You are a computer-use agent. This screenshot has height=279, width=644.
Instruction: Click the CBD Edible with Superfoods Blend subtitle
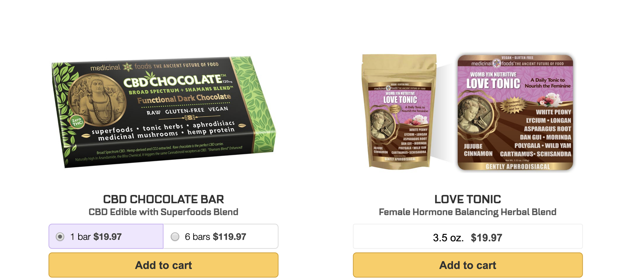tap(163, 212)
